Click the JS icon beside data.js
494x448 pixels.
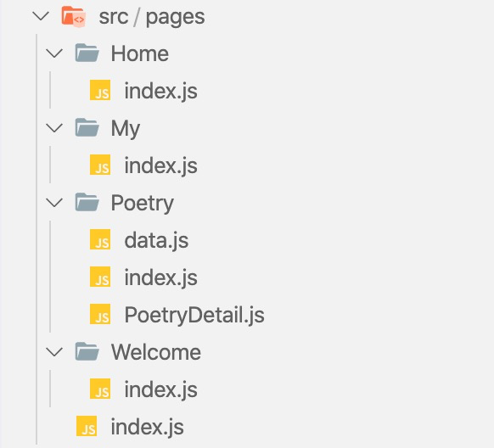pos(100,239)
